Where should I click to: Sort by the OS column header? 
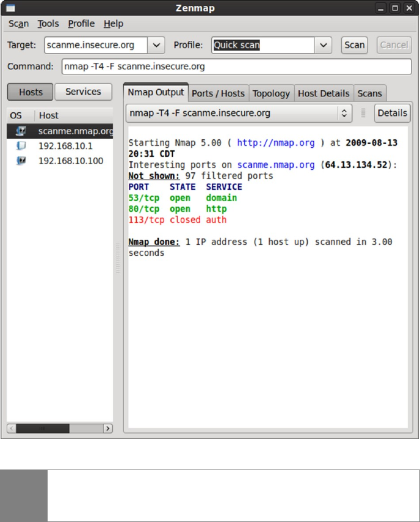point(21,115)
